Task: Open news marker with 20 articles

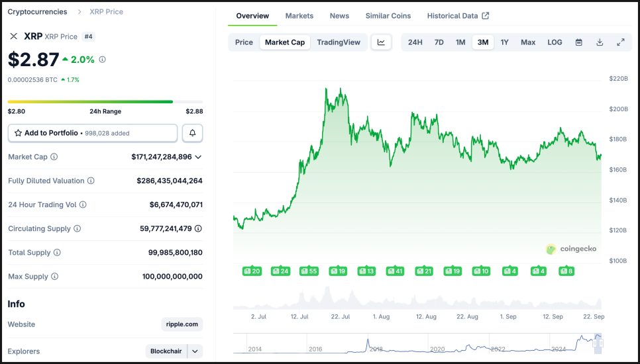Action: [252, 271]
